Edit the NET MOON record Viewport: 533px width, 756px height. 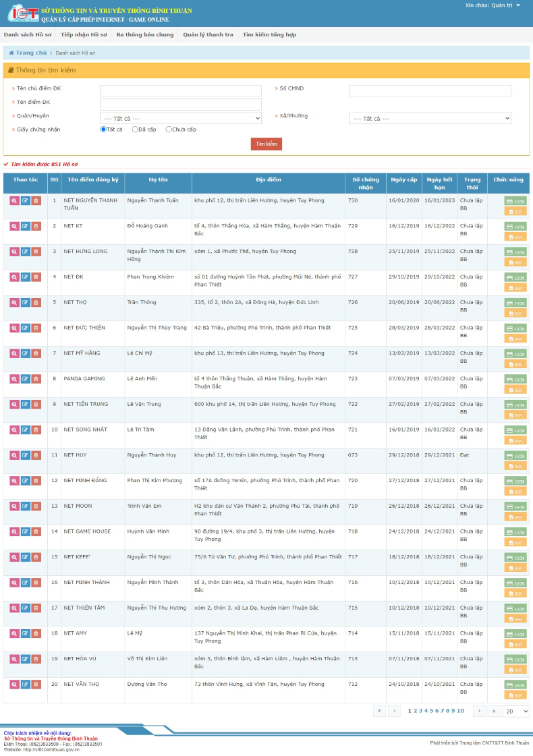coord(25,506)
